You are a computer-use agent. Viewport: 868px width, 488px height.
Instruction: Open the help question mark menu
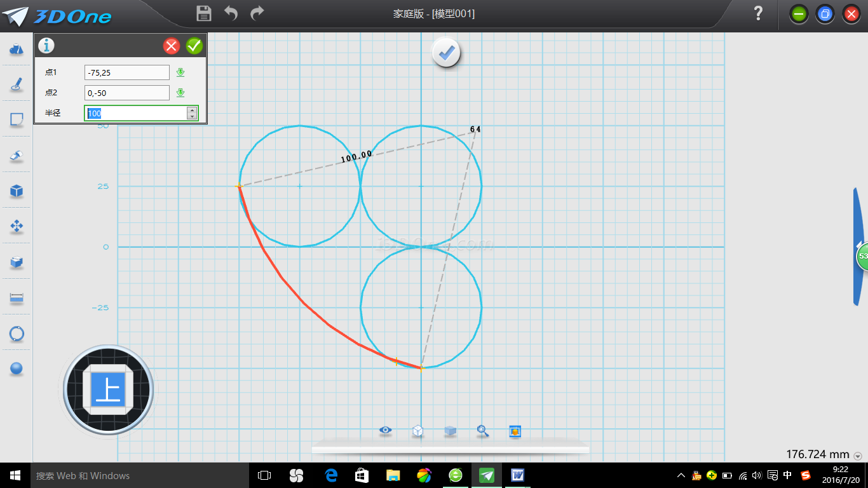758,13
